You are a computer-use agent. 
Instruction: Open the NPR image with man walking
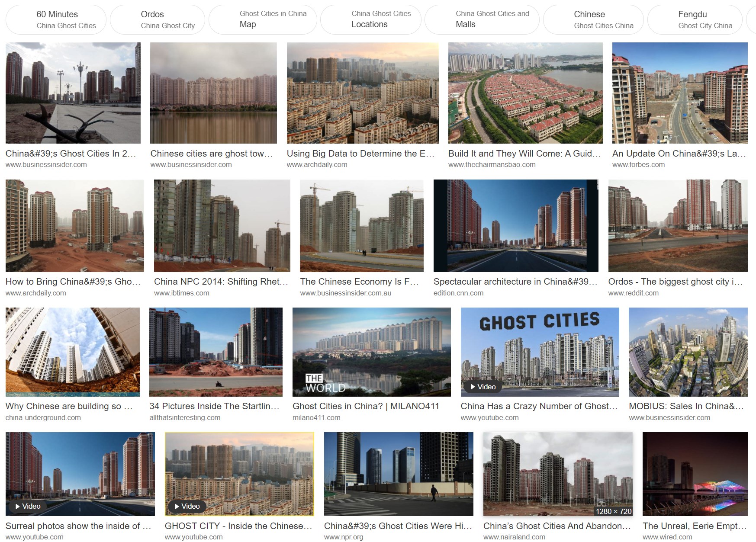[x=398, y=474]
